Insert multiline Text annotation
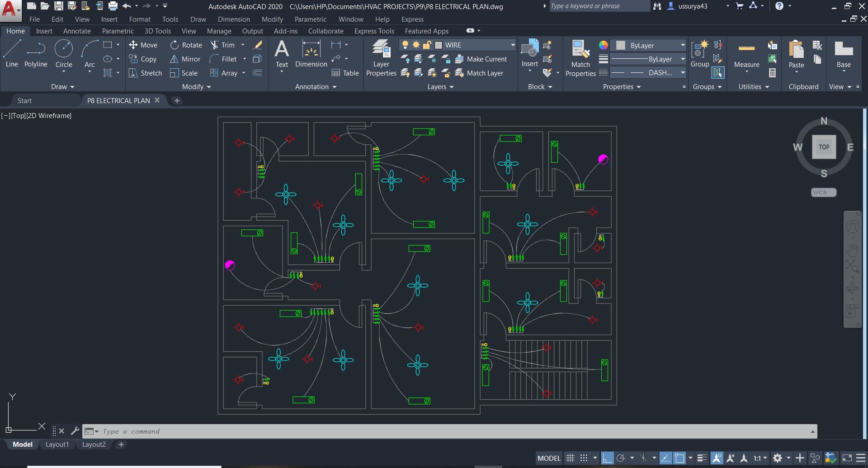868x468 pixels. pyautogui.click(x=282, y=53)
